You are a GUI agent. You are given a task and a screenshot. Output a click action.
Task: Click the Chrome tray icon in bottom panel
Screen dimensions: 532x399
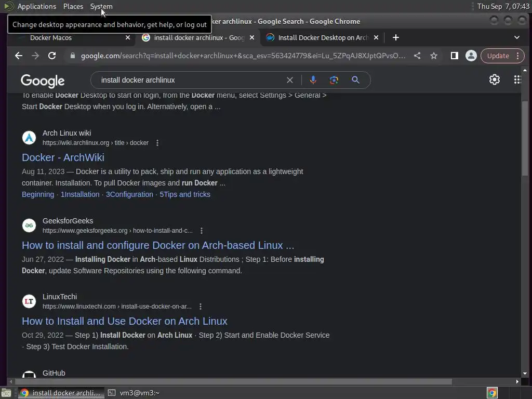[492, 393]
